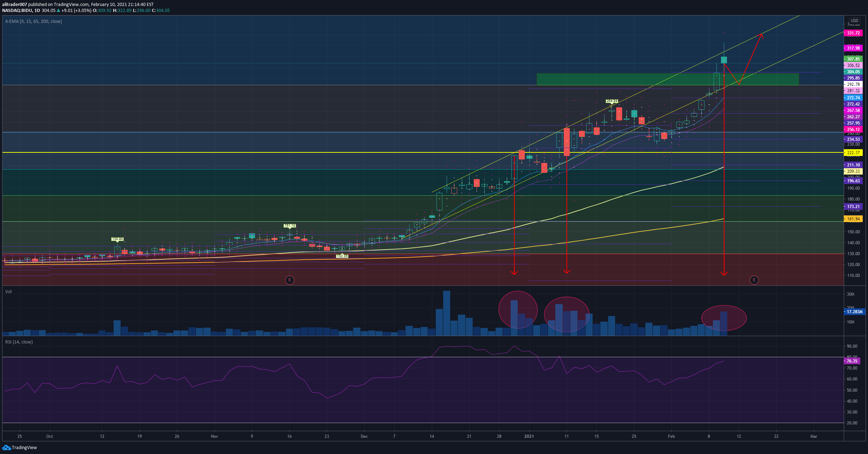Viewport: 868px width, 454px height.
Task: Click the 295.85 price label
Action: [853, 78]
